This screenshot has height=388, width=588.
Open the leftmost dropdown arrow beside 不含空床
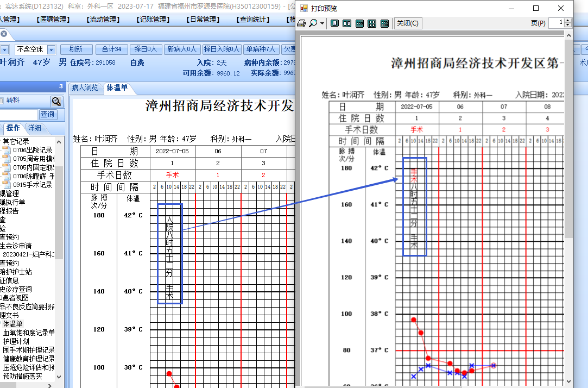pyautogui.click(x=5, y=49)
